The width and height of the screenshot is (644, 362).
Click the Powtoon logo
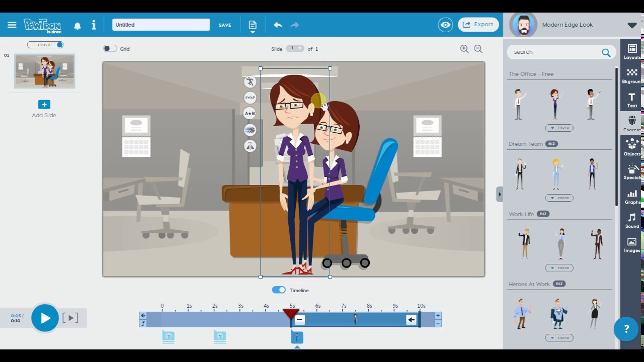click(43, 25)
